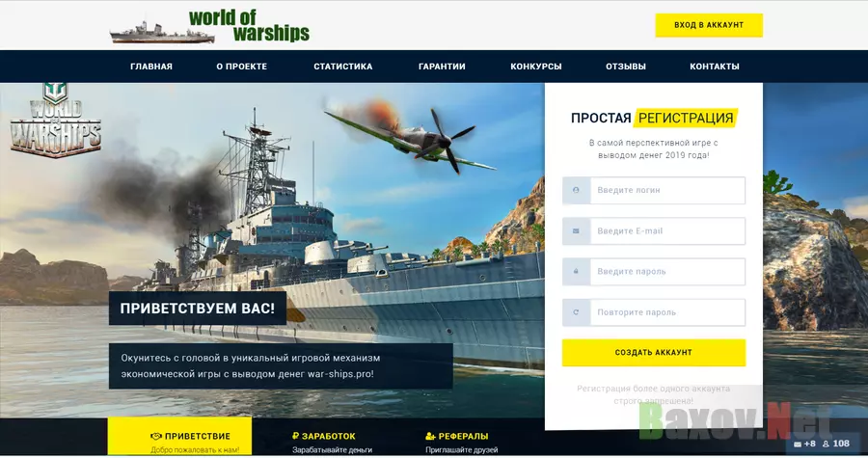Select the Приветствие tab
The width and height of the screenshot is (868, 458).
pyautogui.click(x=180, y=437)
